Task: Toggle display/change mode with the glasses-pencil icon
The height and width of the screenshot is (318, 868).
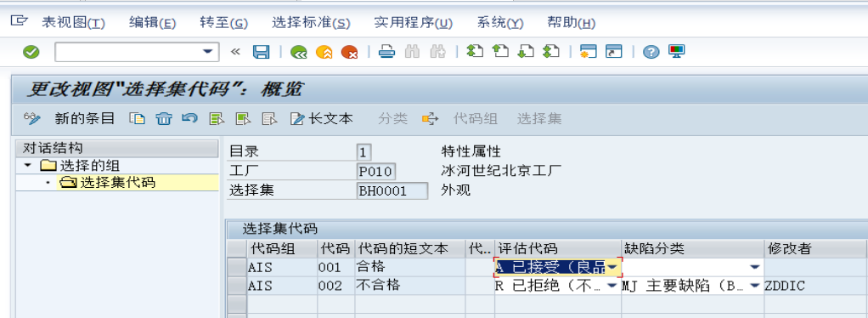Action: (x=32, y=118)
